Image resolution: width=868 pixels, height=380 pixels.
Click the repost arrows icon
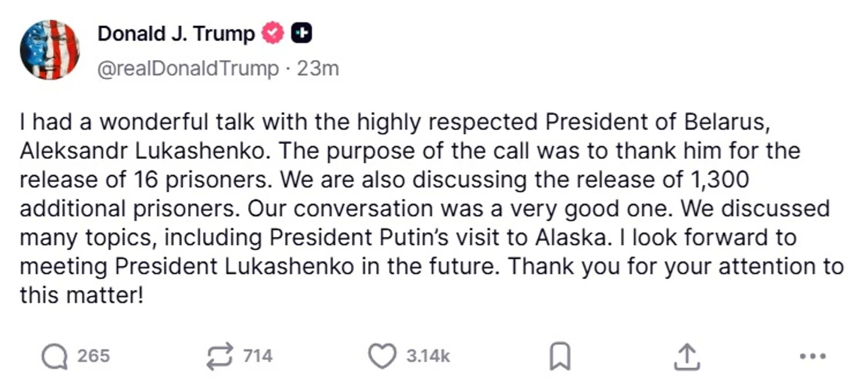pos(220,356)
